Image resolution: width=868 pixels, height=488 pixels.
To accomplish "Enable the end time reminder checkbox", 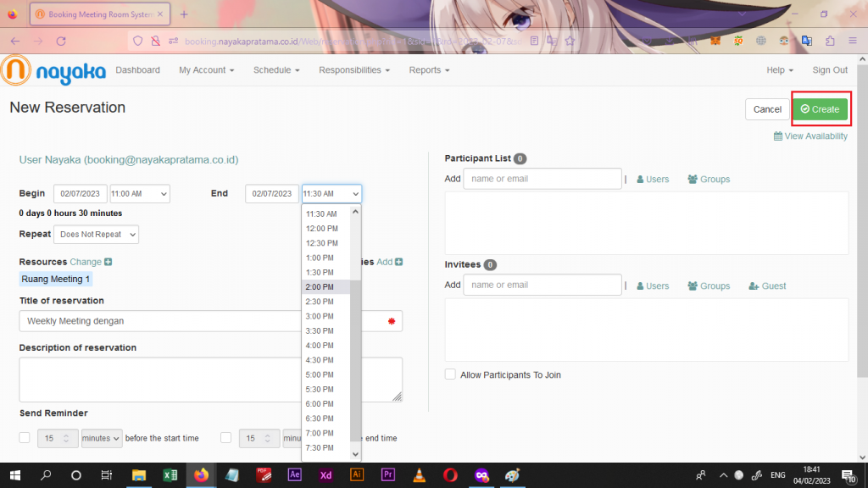I will click(x=225, y=438).
